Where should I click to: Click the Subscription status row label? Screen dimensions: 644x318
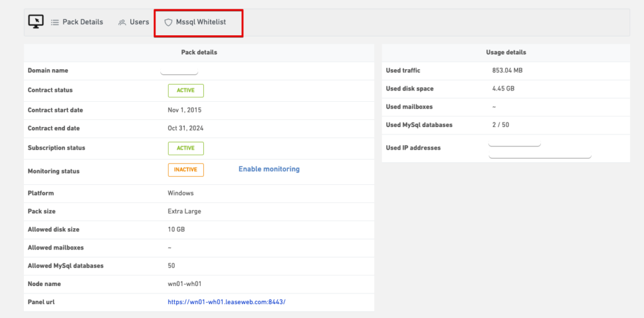tap(56, 148)
